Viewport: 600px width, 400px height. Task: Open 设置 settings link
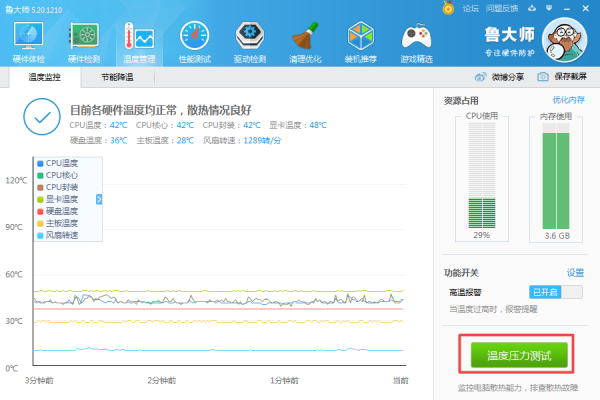click(x=575, y=273)
